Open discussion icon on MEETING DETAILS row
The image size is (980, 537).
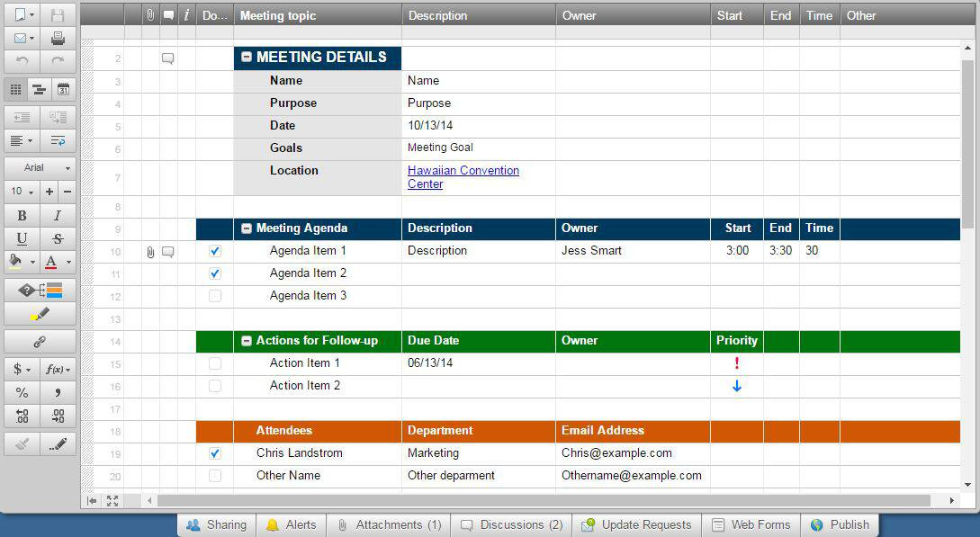(x=168, y=58)
